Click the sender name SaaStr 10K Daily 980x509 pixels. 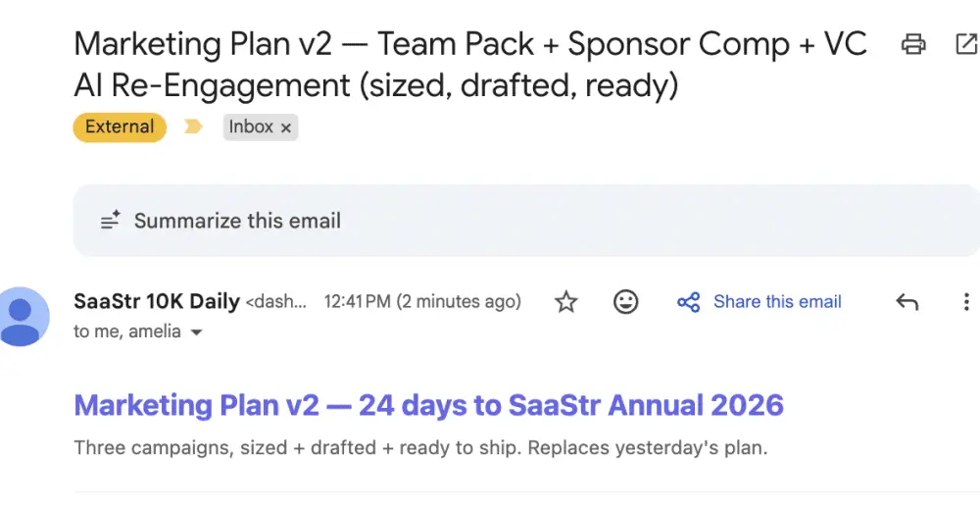(157, 302)
